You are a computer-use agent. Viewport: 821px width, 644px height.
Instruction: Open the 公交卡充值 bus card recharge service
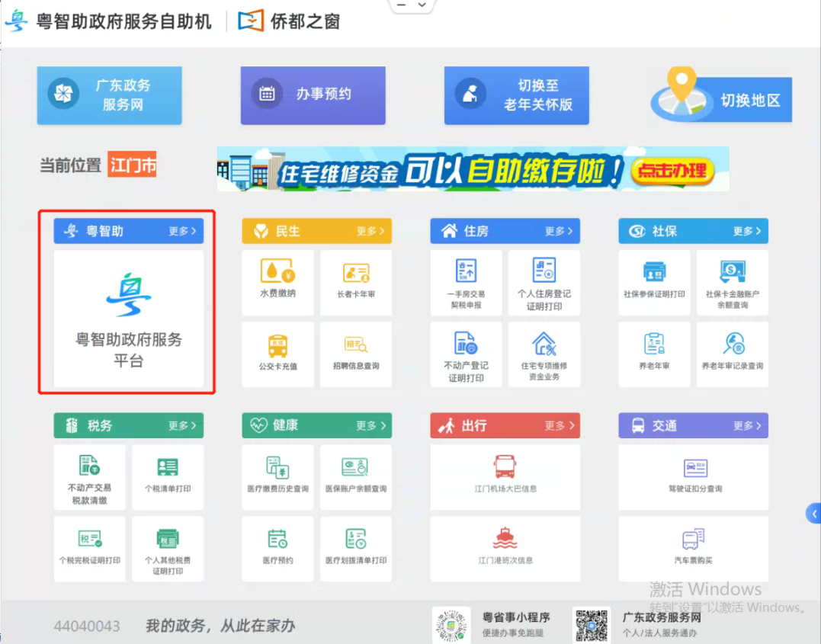pyautogui.click(x=277, y=354)
